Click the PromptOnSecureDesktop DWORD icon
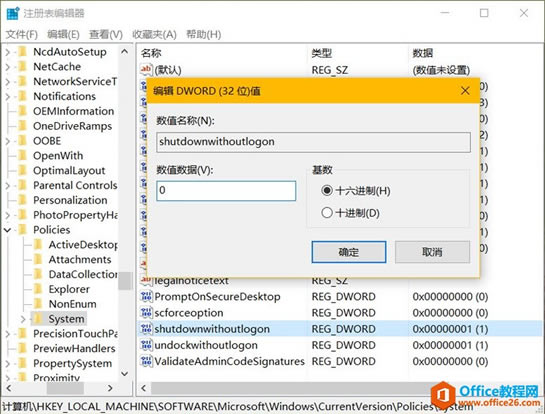This screenshot has width=545, height=414. [146, 297]
